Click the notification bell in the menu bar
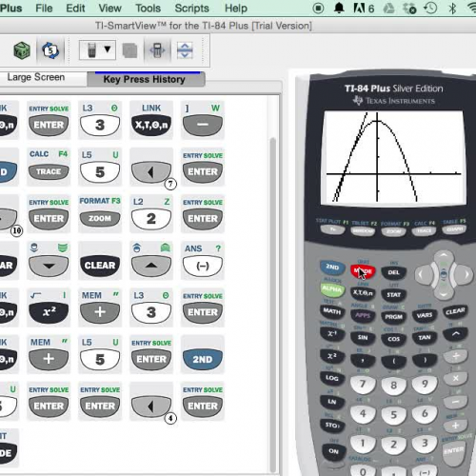Viewport: 476px width, 476px height. (x=339, y=8)
